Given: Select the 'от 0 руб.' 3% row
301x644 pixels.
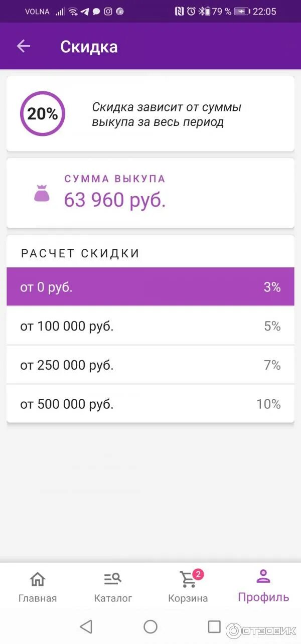Looking at the screenshot, I should click(150, 287).
